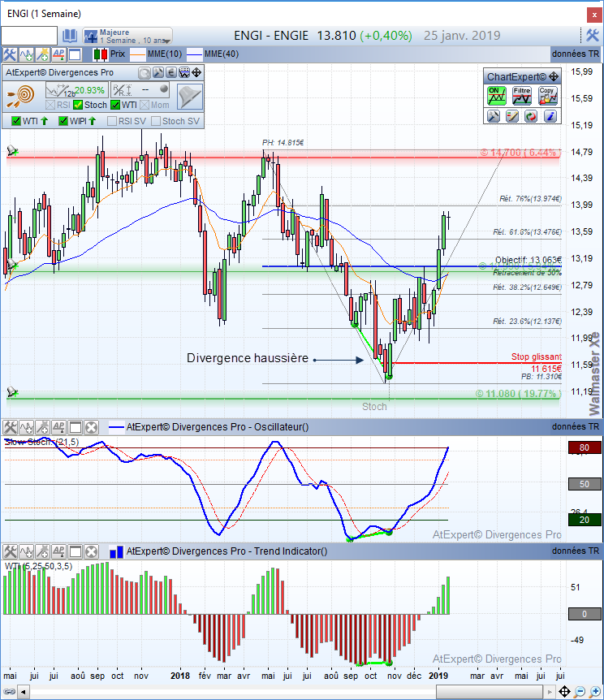This screenshot has height=700, width=604.
Task: Toggle the Stoch SV checkbox
Action: [x=156, y=121]
